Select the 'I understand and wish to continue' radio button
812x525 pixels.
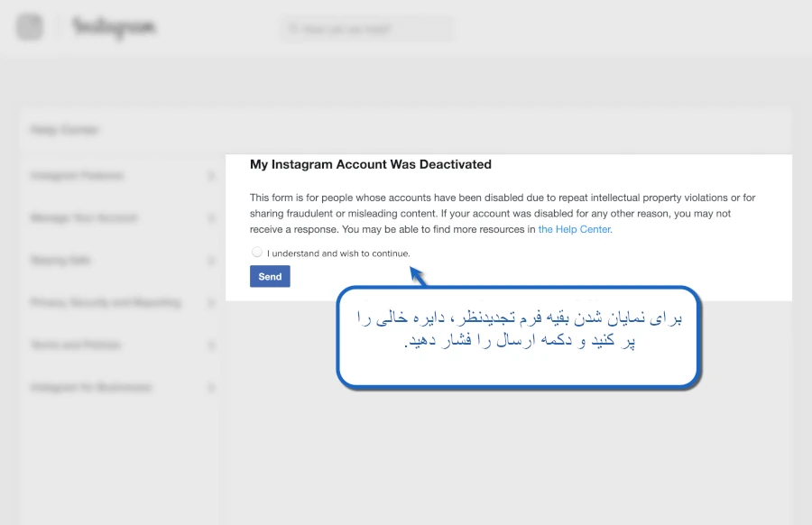point(257,253)
